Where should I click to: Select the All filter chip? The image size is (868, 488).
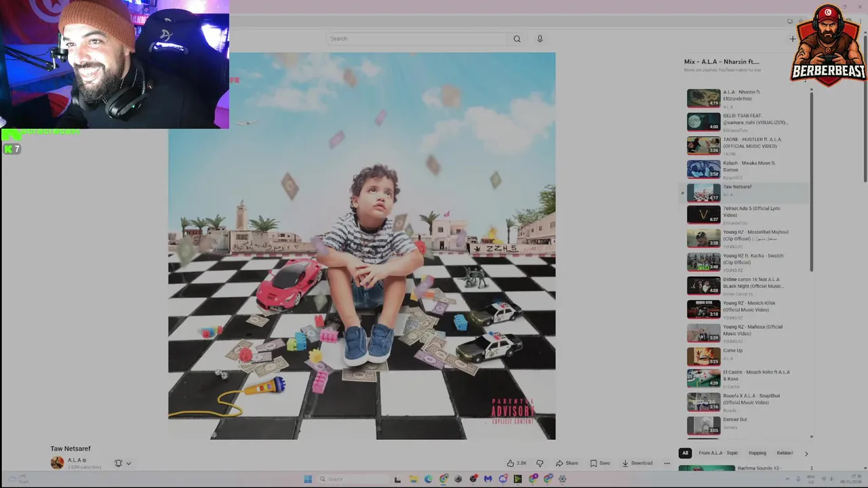tap(685, 453)
